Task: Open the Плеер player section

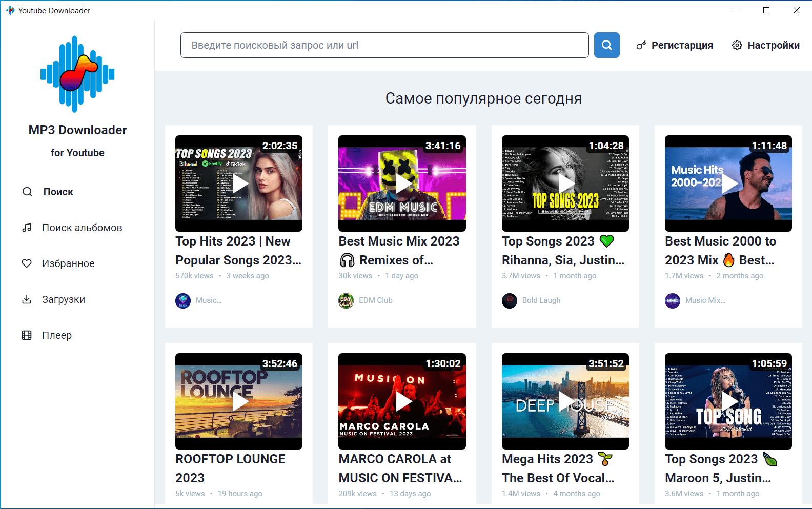Action: pyautogui.click(x=47, y=335)
